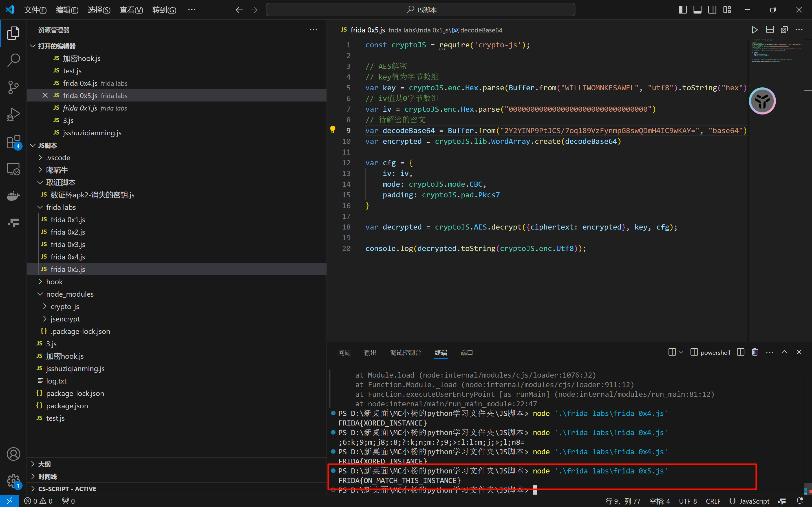Open the Source Control view
The height and width of the screenshot is (507, 812).
point(14,87)
